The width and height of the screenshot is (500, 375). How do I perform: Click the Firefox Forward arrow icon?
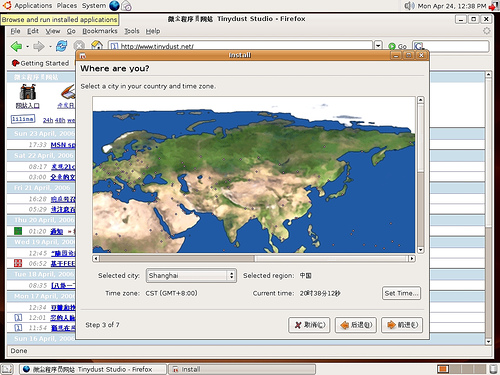[39, 46]
